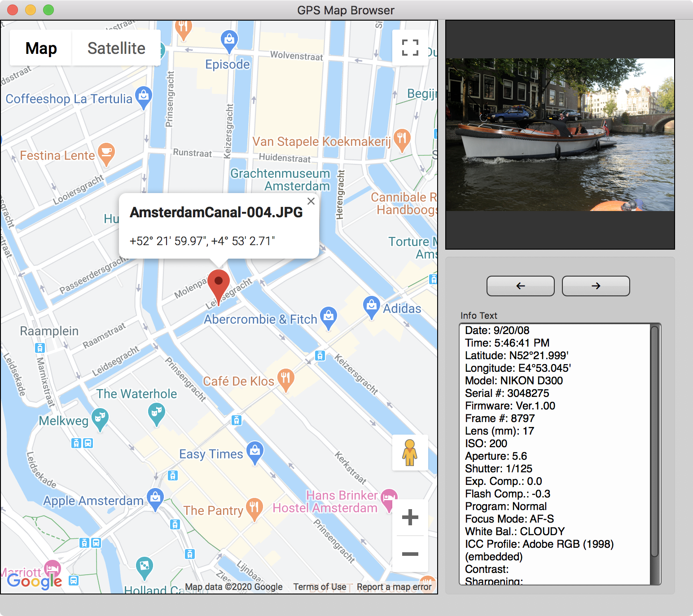The height and width of the screenshot is (616, 693).
Task: Zoom in the map with plus button
Action: click(410, 517)
